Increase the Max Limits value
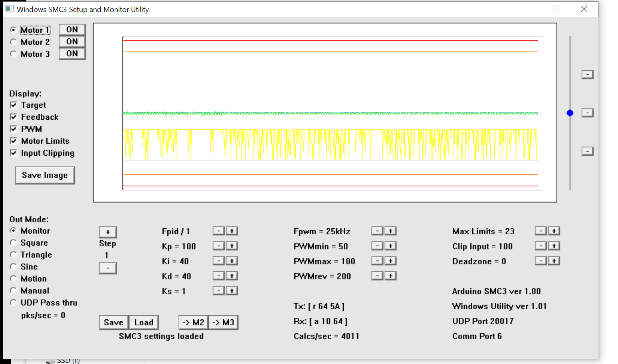This screenshot has height=364, width=618. click(x=554, y=231)
